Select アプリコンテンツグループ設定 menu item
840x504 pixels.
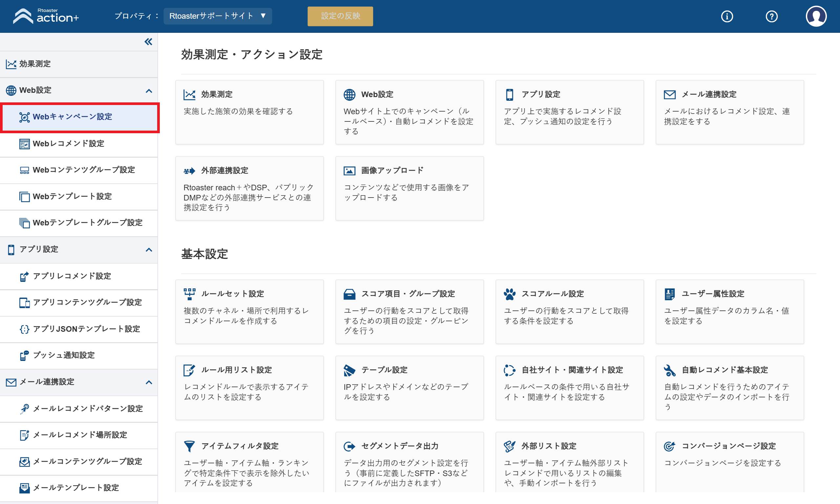[x=79, y=303]
